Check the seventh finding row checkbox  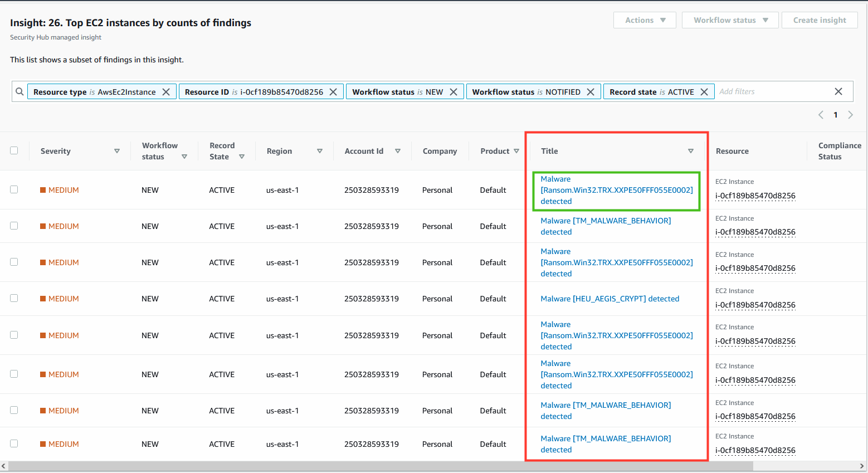coord(14,410)
